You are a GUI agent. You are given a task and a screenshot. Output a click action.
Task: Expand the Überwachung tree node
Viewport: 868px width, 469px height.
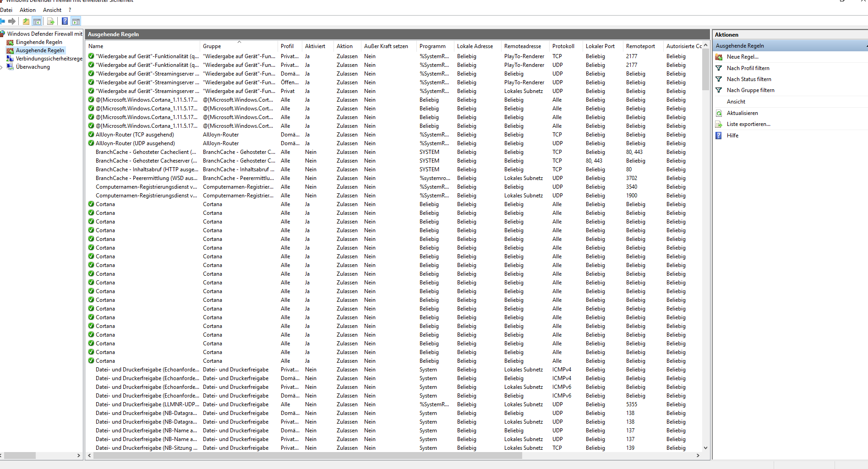(2, 67)
